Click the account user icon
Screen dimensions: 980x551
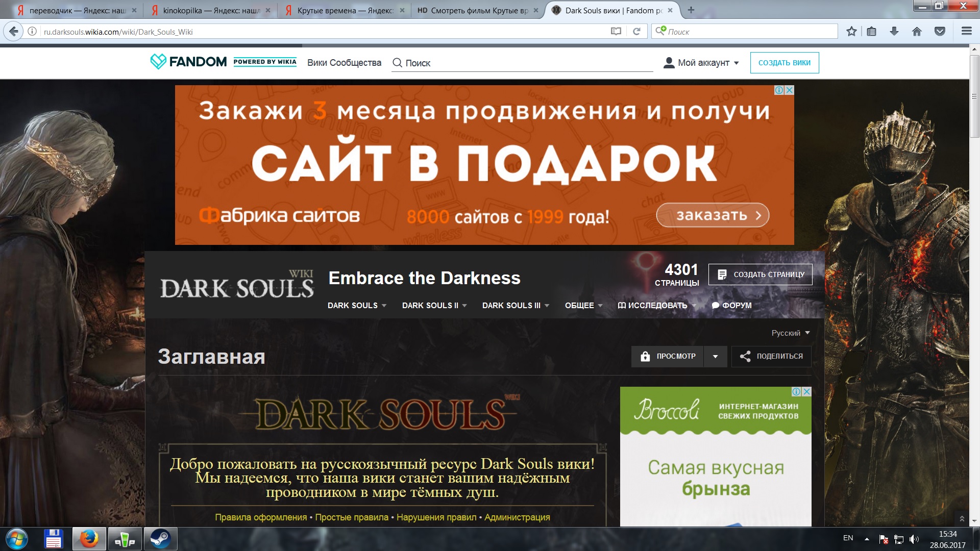pyautogui.click(x=669, y=63)
